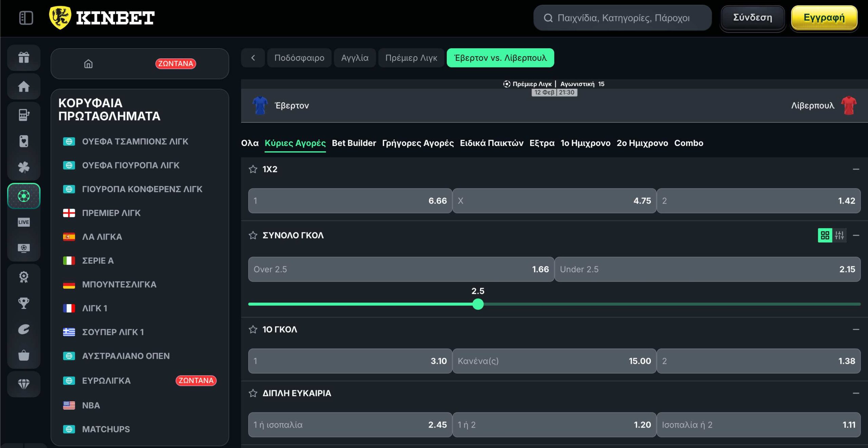
Task: Open the 1ο Ημιχρονο tab
Action: coord(585,143)
